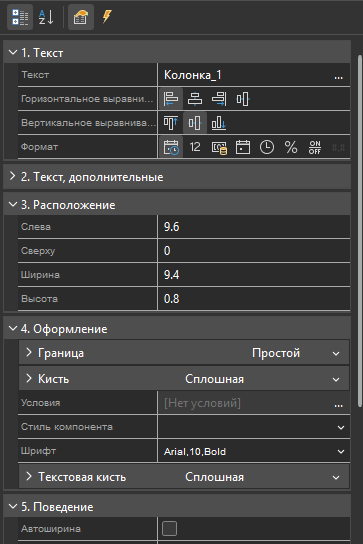The image size is (363, 544).
Task: Choose the number format icon 12
Action: click(x=195, y=147)
